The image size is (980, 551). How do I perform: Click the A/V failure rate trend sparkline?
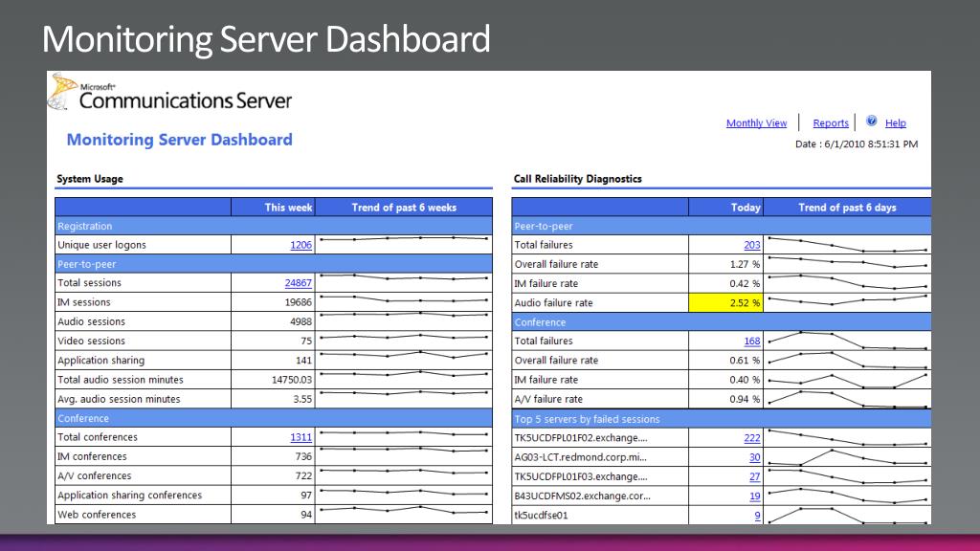click(848, 399)
